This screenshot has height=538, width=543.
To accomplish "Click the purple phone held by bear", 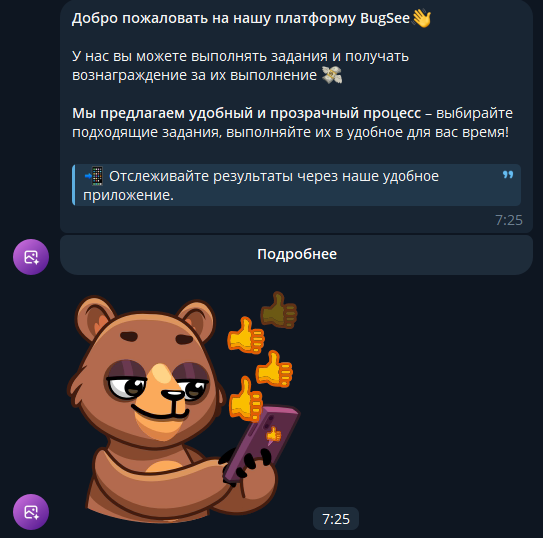I will [x=262, y=445].
